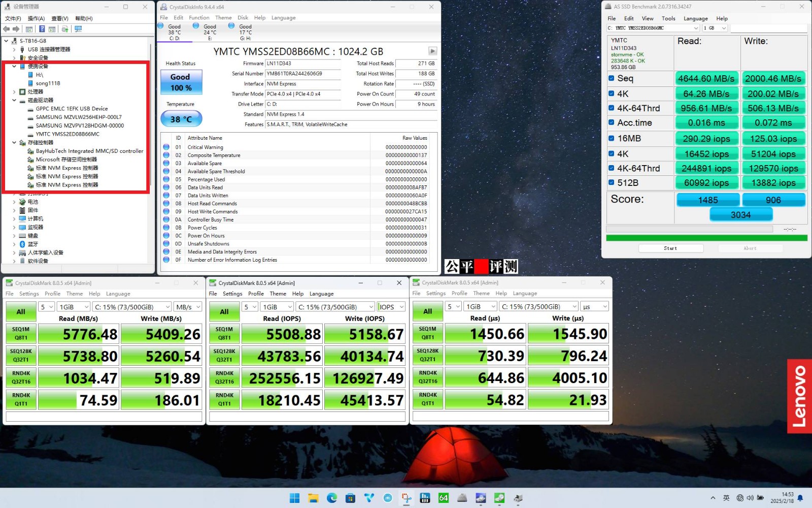
Task: Open the notification bell in system tray
Action: click(800, 498)
